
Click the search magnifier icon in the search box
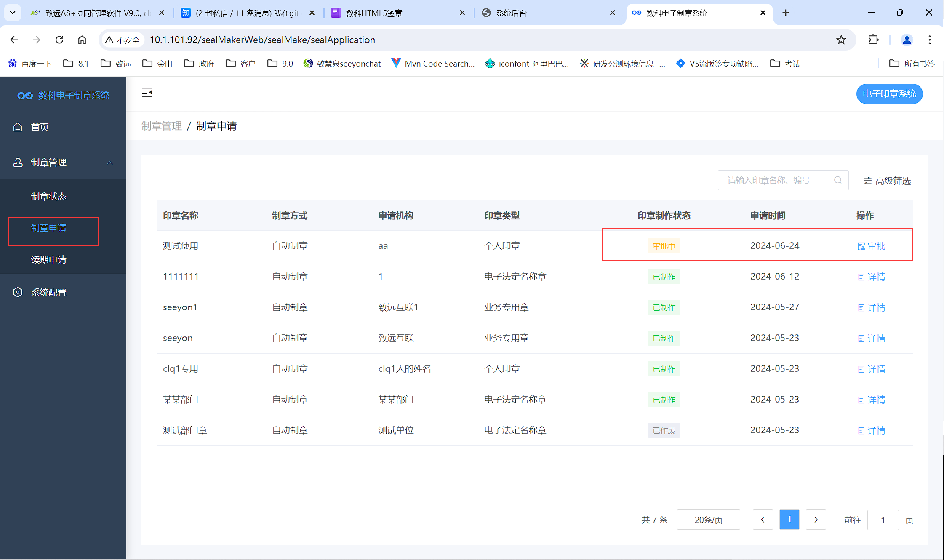click(837, 180)
